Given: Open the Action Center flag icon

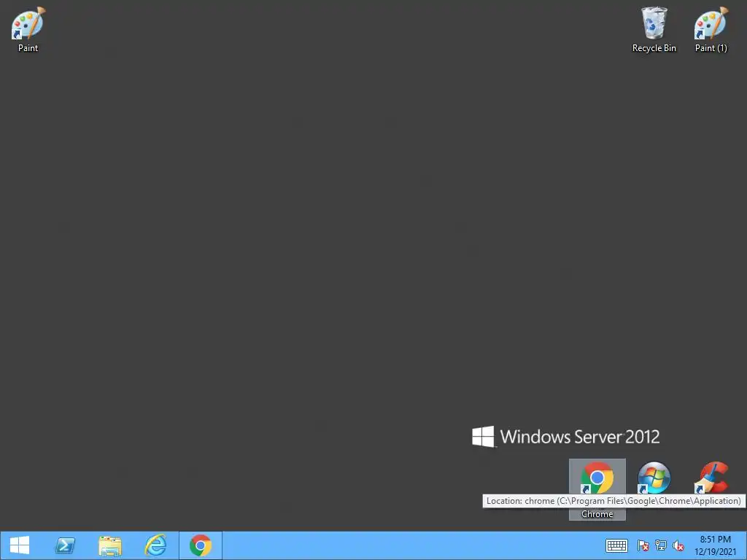Looking at the screenshot, I should pyautogui.click(x=643, y=545).
